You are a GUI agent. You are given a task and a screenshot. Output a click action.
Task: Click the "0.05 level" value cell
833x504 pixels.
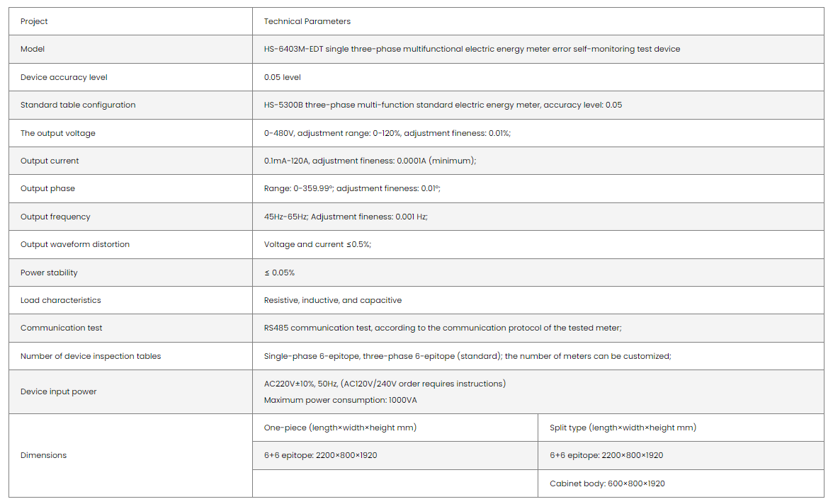283,77
